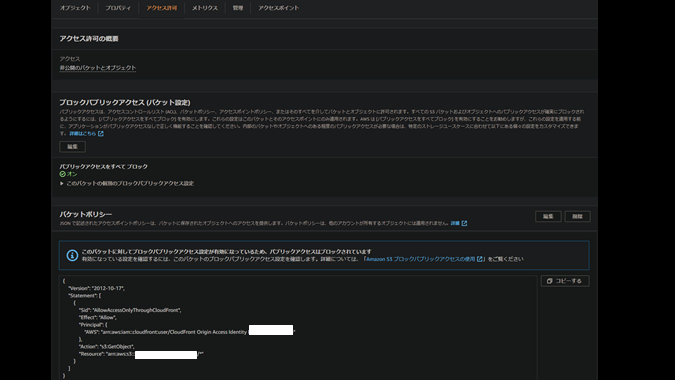
Task: Open the 詳細はこちら link
Action: pos(83,134)
